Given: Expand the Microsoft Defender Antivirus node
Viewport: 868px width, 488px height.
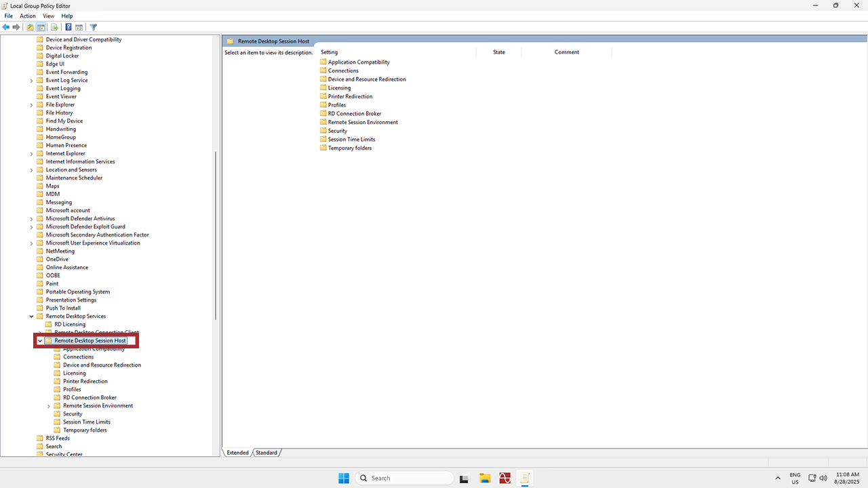Looking at the screenshot, I should point(31,219).
